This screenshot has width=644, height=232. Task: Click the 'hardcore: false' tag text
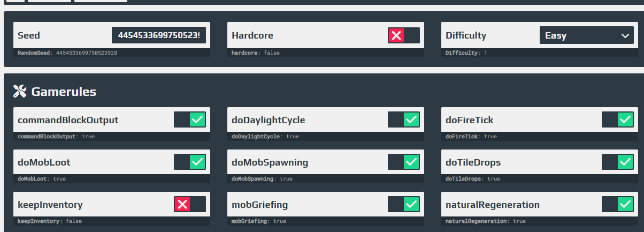pyautogui.click(x=256, y=53)
